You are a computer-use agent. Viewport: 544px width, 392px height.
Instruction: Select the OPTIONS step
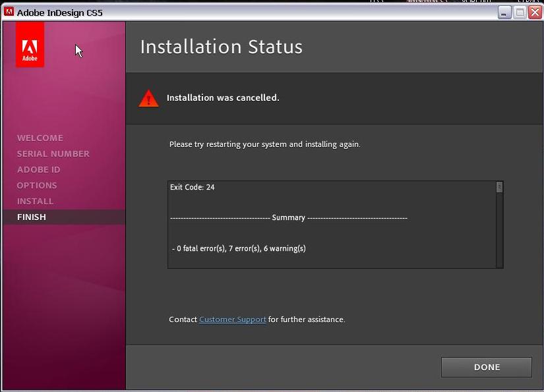37,185
